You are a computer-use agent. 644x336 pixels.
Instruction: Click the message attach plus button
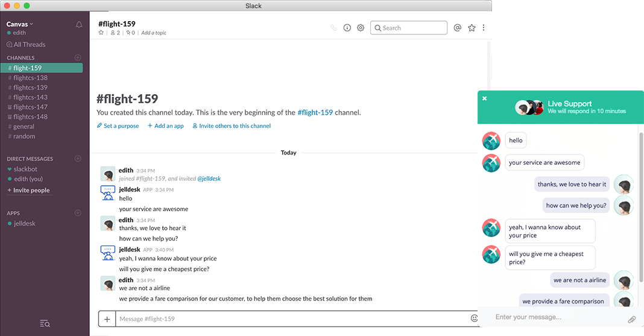click(107, 319)
